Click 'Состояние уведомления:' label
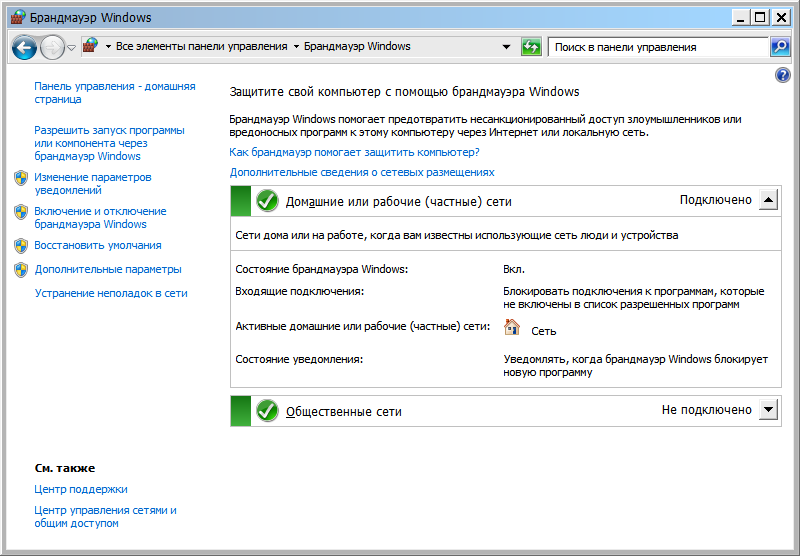800x556 pixels. 299,359
